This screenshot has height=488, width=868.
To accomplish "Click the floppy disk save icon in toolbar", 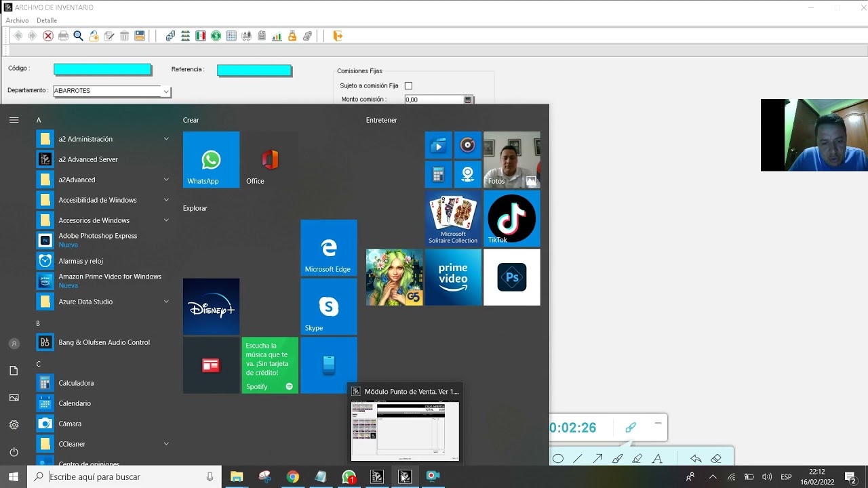I will (140, 36).
